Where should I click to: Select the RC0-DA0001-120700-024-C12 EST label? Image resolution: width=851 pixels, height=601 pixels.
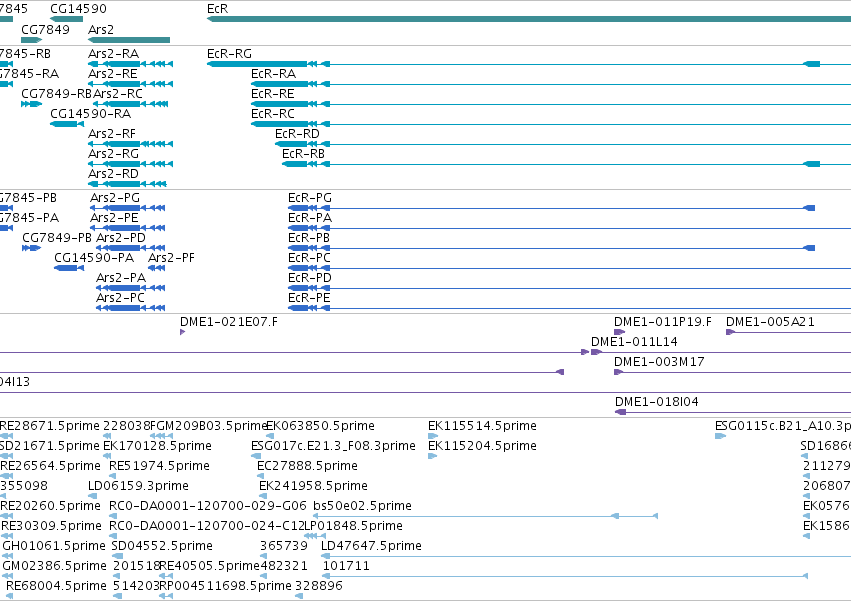tap(206, 527)
